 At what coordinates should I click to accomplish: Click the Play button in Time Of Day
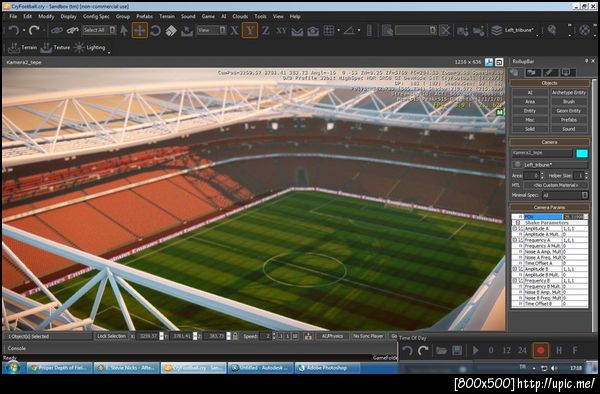coord(475,350)
